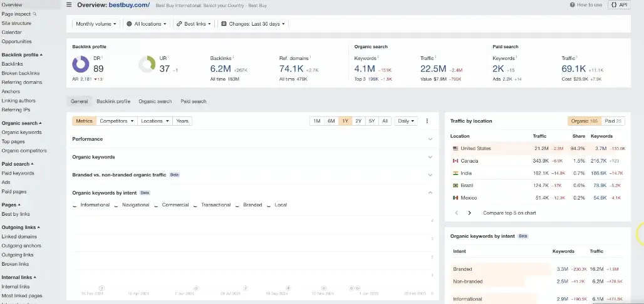Select the 2Y time range
This screenshot has height=304, width=644.
(358, 121)
